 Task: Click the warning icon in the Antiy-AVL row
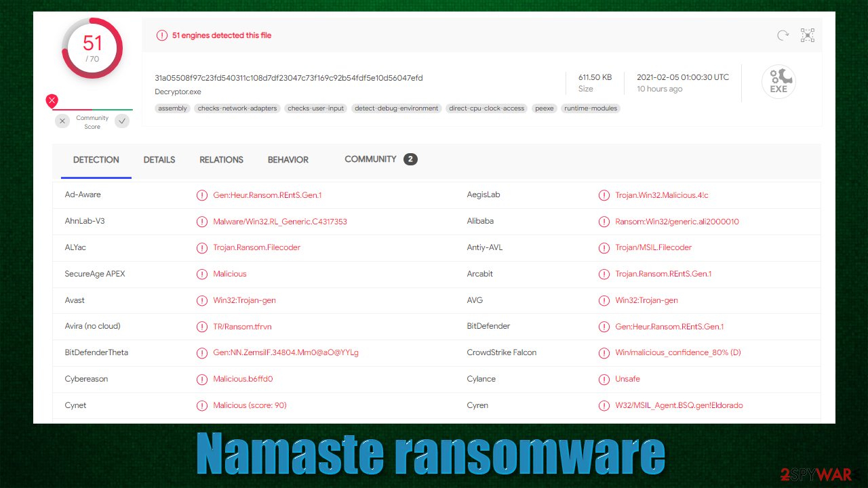pos(604,248)
